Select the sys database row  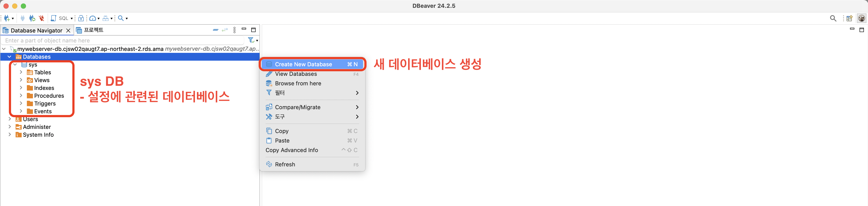pyautogui.click(x=29, y=64)
